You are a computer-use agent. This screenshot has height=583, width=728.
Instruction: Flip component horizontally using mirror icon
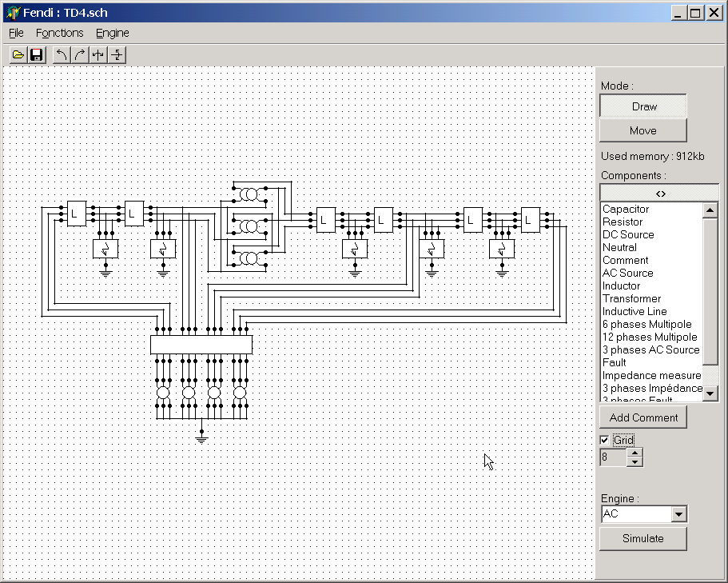click(98, 55)
